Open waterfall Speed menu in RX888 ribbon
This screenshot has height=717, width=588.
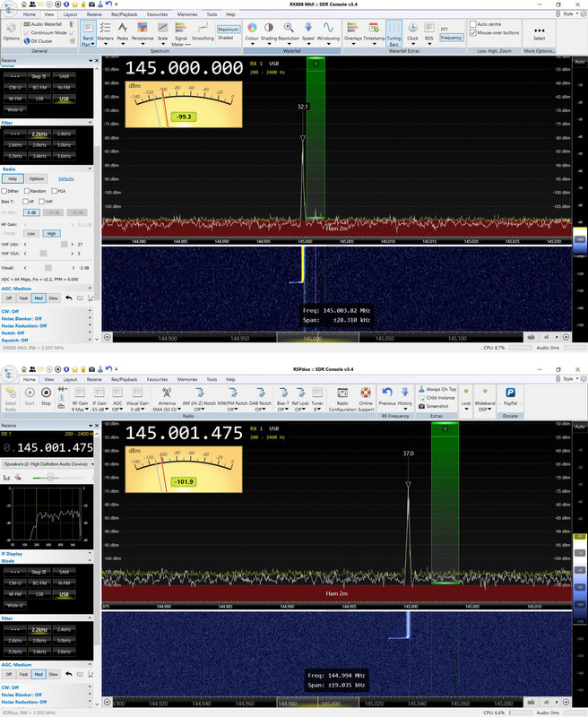(x=307, y=33)
